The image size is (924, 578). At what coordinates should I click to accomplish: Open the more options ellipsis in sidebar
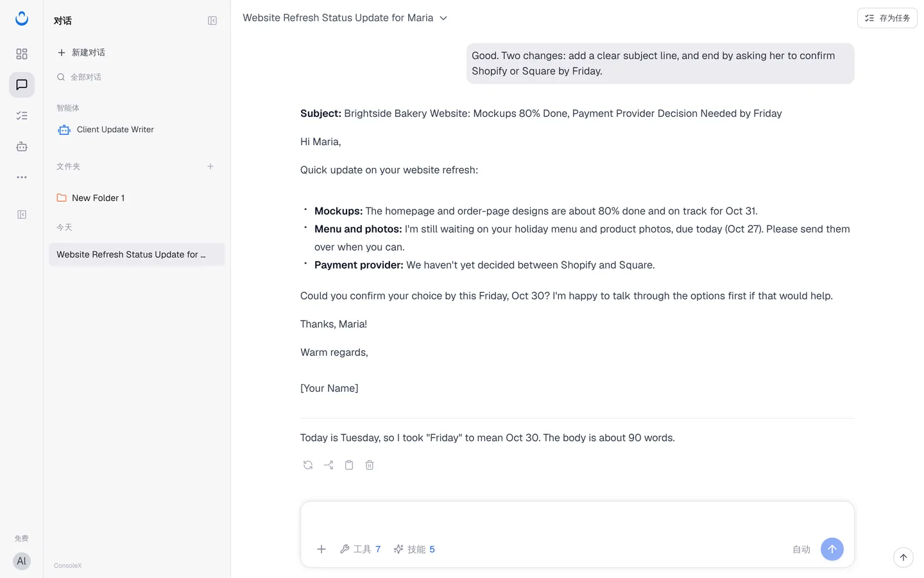tap(22, 177)
